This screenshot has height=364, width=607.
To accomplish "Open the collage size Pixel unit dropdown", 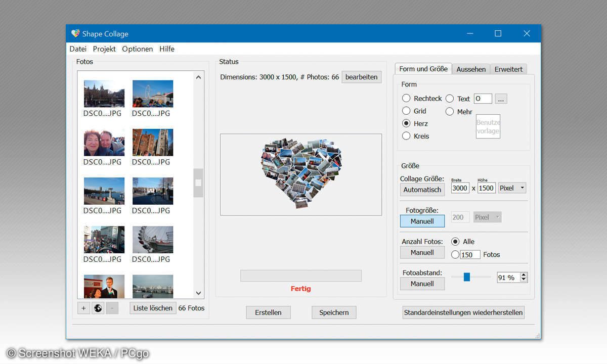I will 512,188.
